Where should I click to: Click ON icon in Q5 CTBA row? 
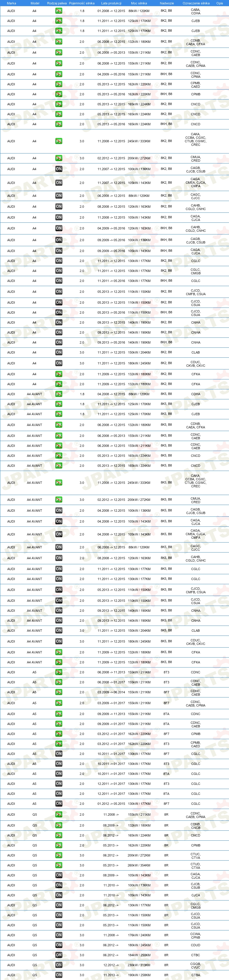[59, 975]
